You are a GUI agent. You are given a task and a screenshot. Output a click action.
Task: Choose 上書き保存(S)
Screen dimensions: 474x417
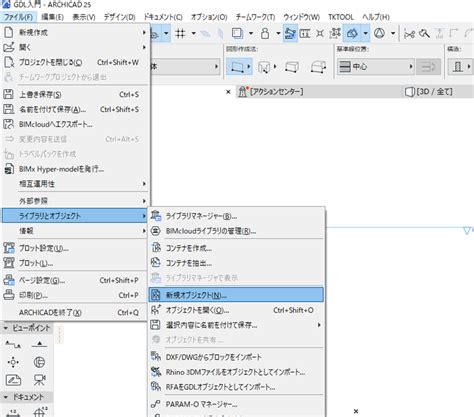[x=75, y=94]
